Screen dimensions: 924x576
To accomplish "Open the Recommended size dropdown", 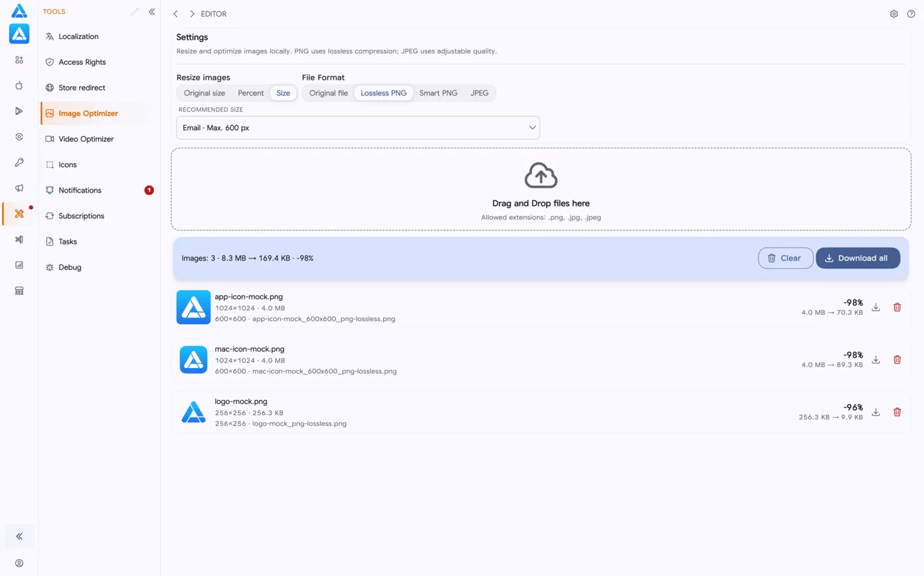I will (358, 128).
